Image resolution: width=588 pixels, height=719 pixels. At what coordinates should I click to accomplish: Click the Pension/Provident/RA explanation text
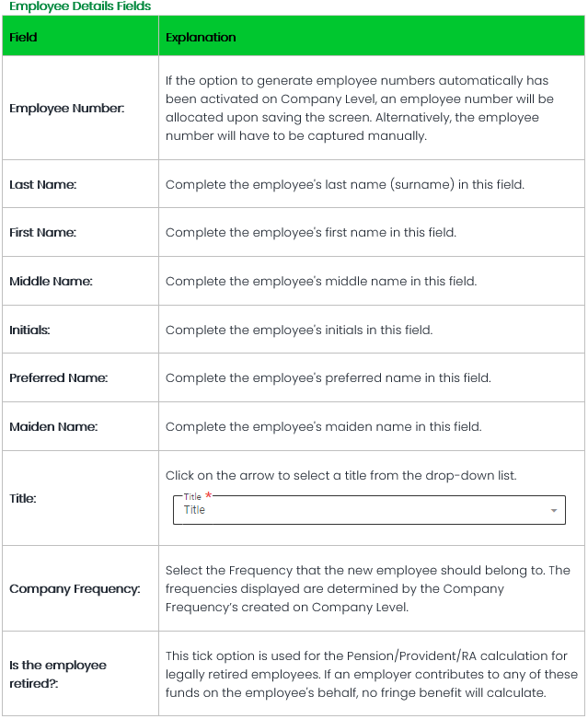(371, 673)
